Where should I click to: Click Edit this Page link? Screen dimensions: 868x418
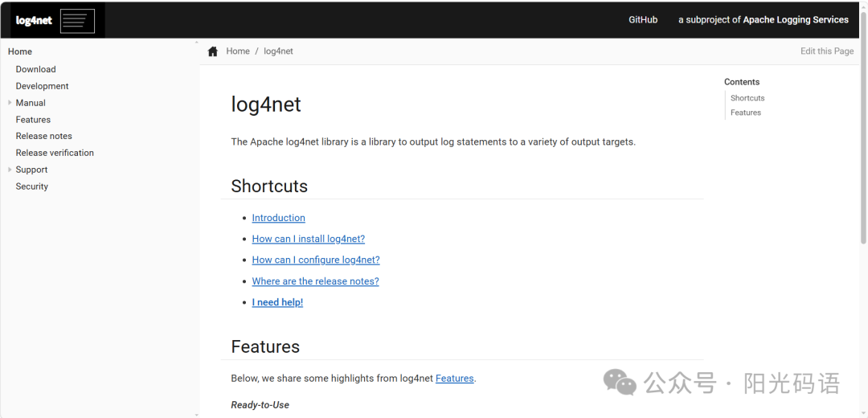(x=827, y=51)
